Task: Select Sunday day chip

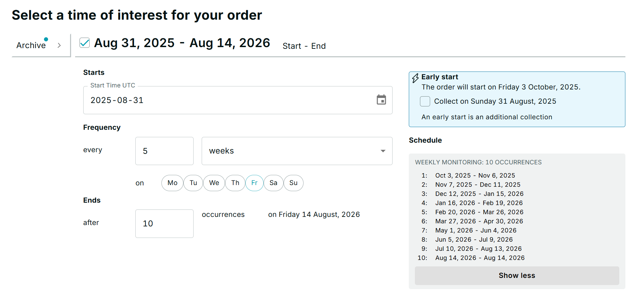Action: click(293, 183)
